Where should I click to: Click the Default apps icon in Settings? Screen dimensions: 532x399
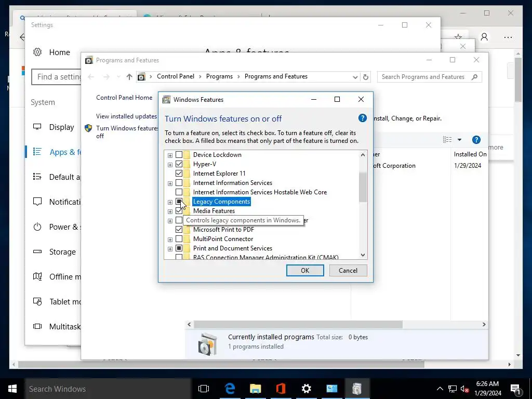(x=37, y=177)
